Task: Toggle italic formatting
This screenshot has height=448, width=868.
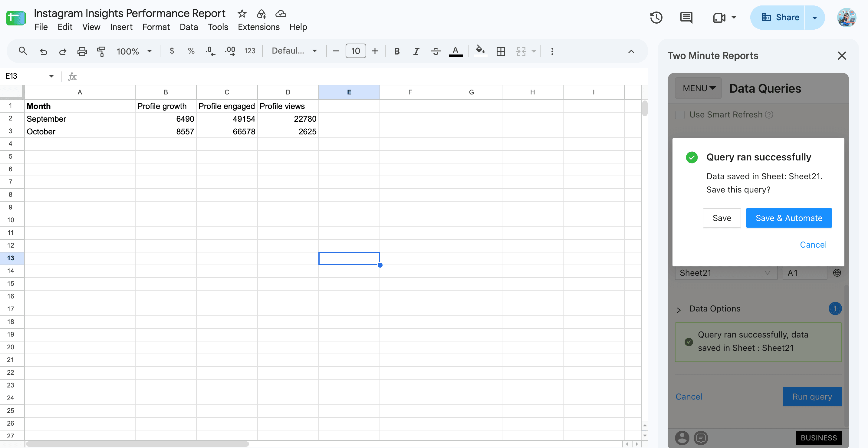Action: (416, 51)
